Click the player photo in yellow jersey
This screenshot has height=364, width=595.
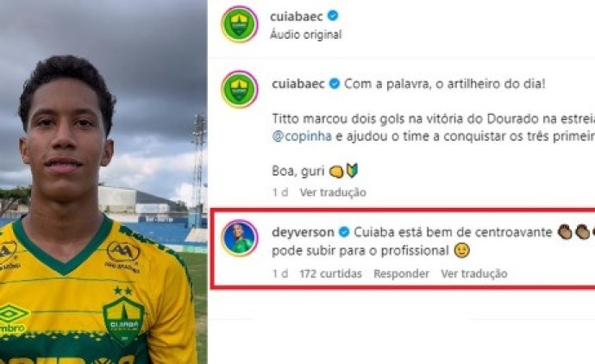point(103,182)
